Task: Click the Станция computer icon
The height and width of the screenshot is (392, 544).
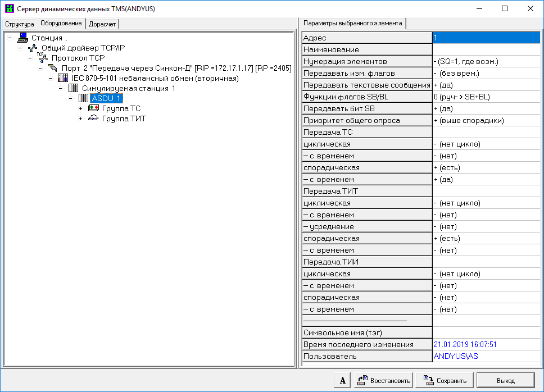Action: [22, 38]
